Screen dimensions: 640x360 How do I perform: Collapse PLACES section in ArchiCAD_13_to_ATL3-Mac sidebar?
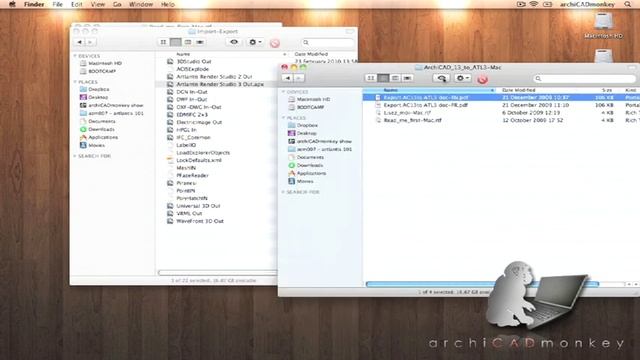pos(284,118)
